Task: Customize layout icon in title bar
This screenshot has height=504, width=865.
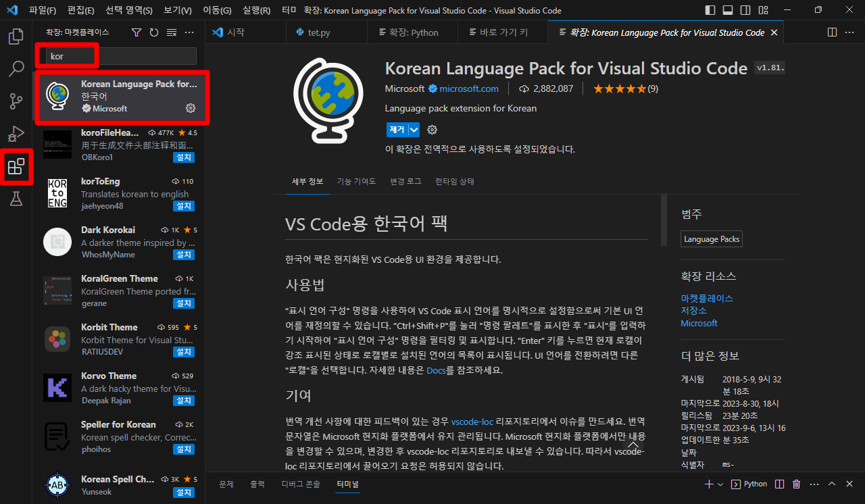Action: click(x=762, y=10)
